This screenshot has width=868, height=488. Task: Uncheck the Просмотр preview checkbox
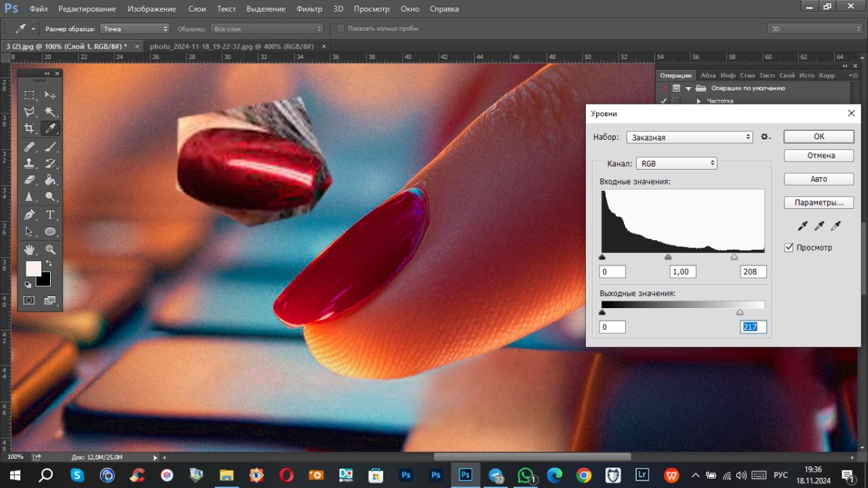pos(789,248)
